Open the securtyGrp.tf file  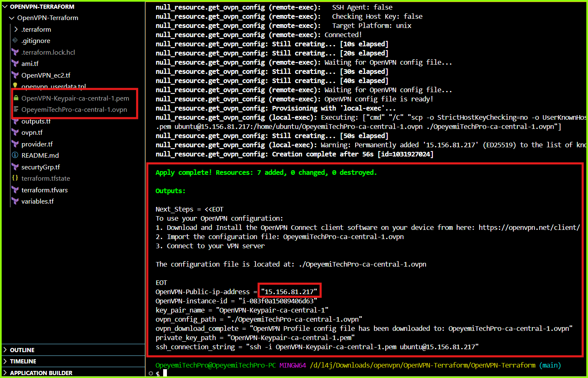point(40,167)
